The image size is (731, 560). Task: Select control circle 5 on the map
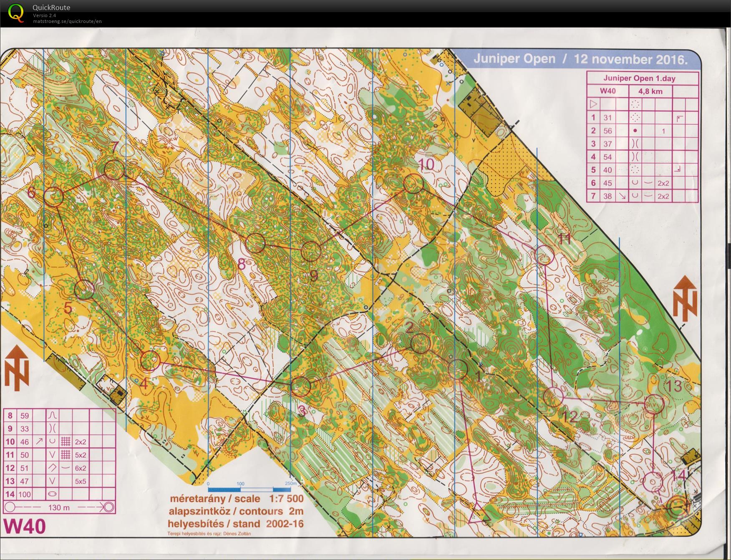85,289
